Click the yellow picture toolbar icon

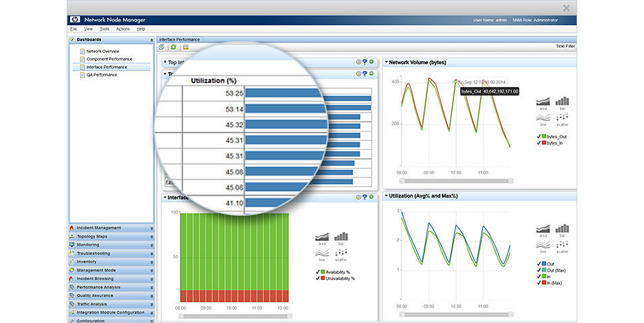point(186,47)
